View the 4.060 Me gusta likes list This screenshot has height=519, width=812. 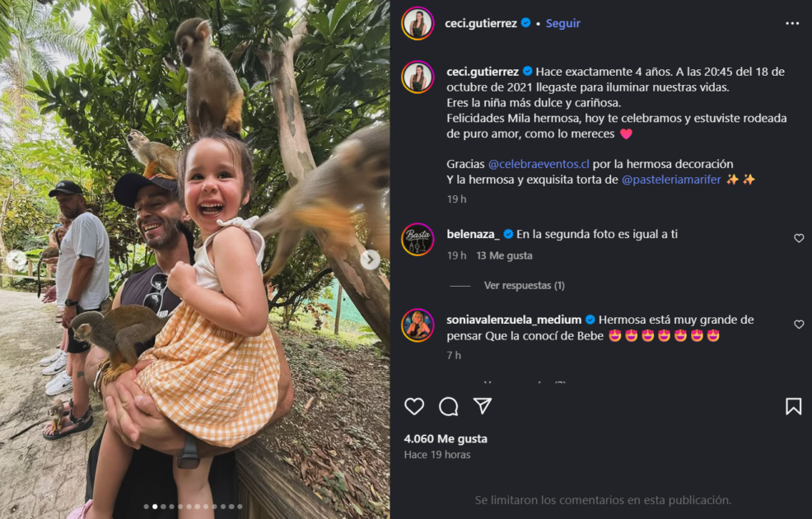[446, 439]
